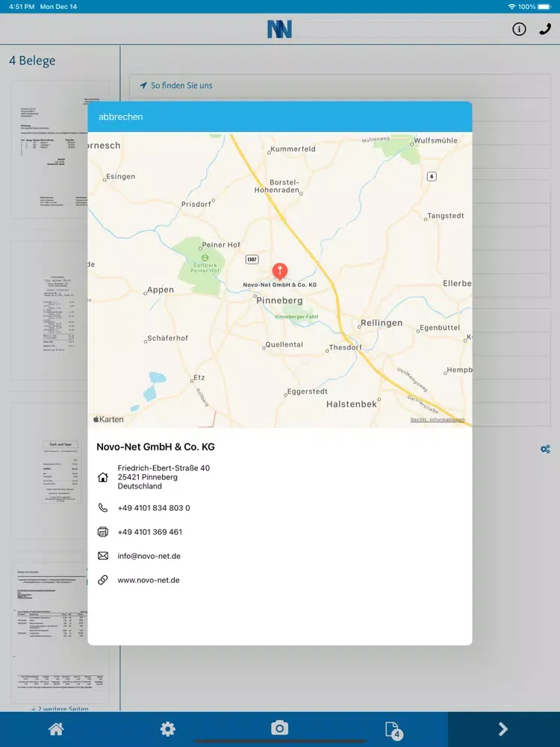Image resolution: width=560 pixels, height=747 pixels.
Task: Tap the Tangstedt label on map
Action: (445, 216)
